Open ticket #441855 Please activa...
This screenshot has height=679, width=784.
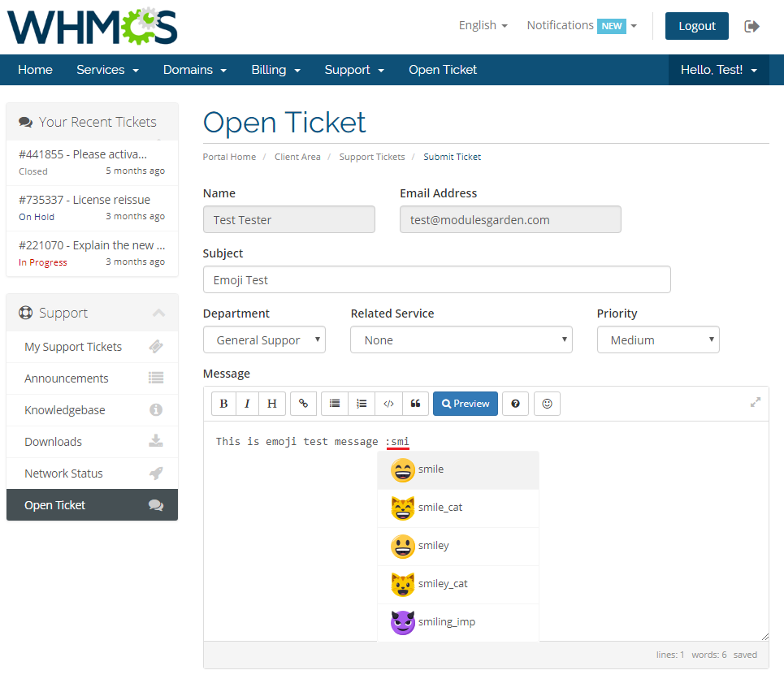[x=92, y=162]
